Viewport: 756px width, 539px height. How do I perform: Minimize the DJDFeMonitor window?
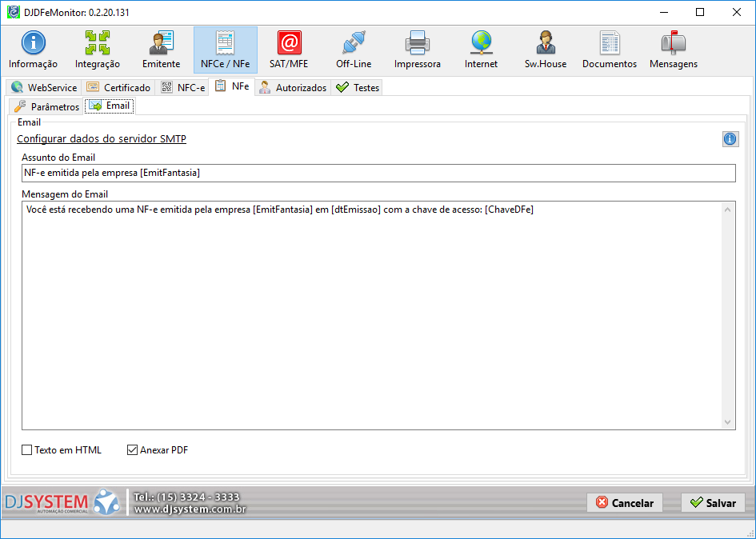(664, 12)
